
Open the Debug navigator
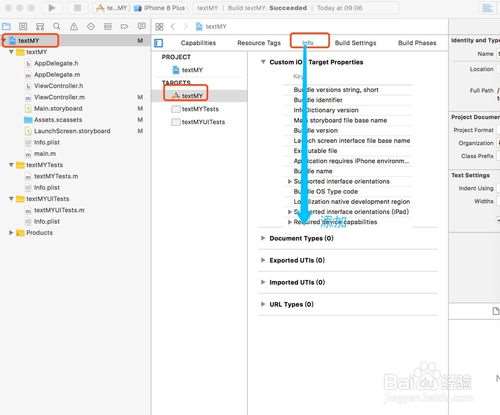click(108, 26)
